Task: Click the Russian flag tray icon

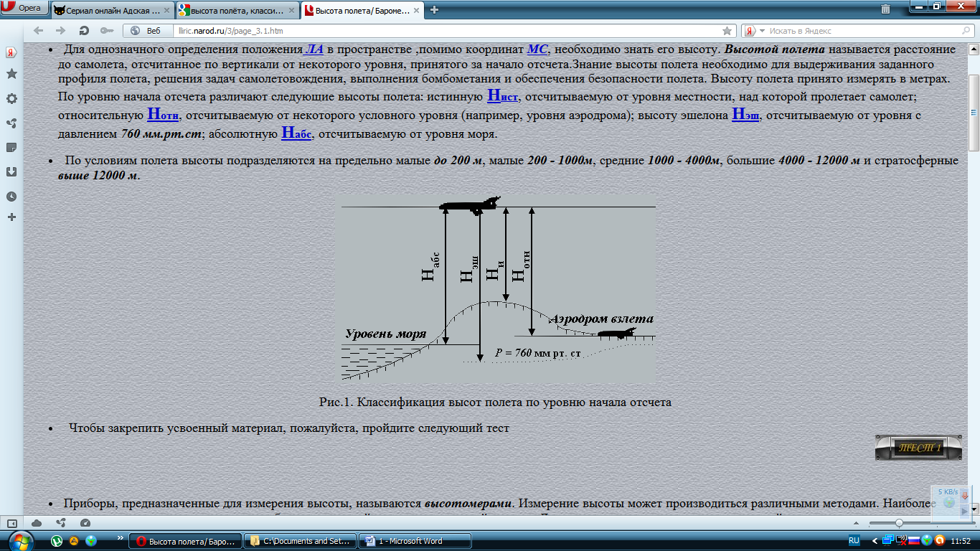Action: (915, 540)
